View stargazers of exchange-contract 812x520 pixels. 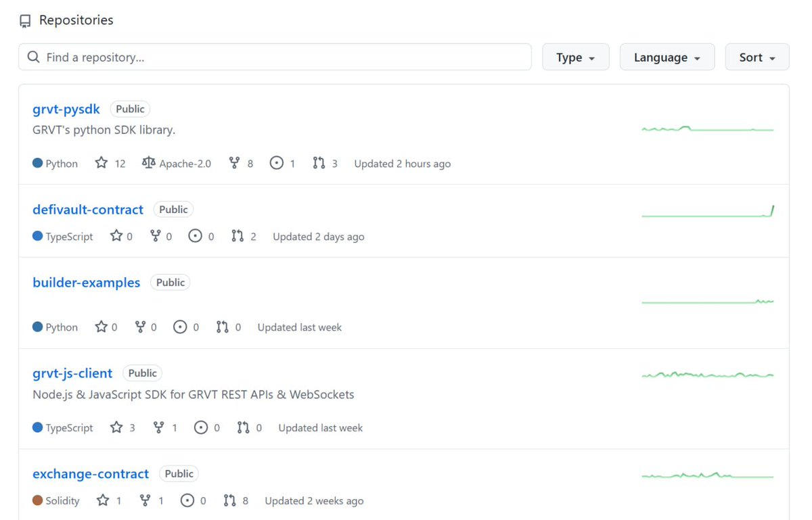[x=109, y=501]
